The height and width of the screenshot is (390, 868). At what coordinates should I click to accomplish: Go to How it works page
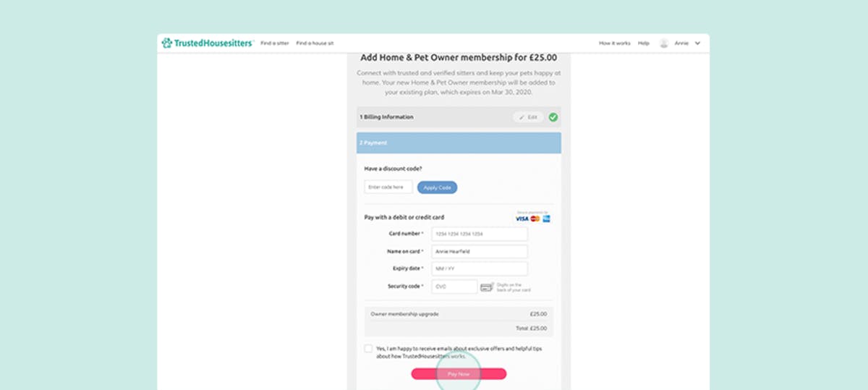[615, 43]
